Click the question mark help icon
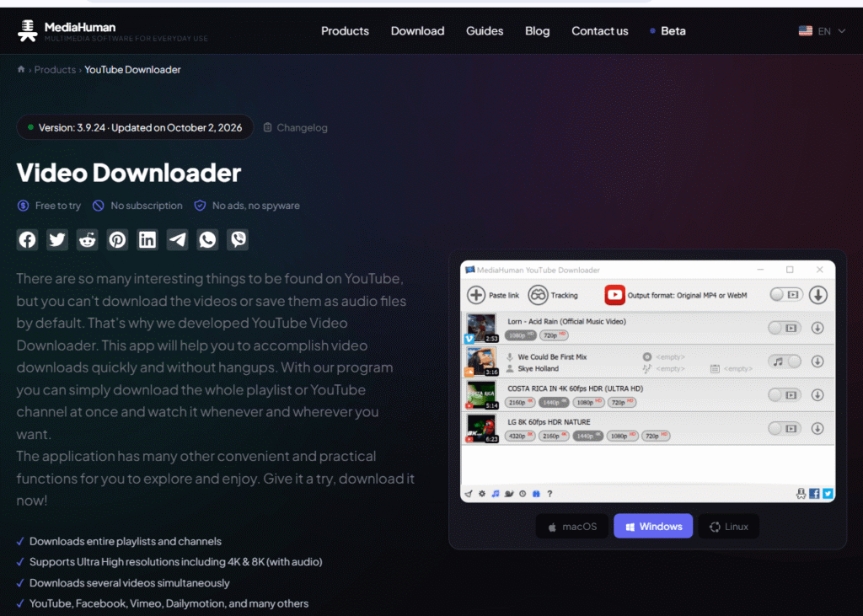 pyautogui.click(x=549, y=494)
